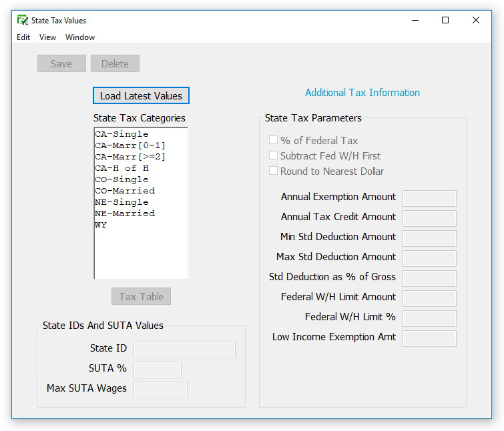This screenshot has width=504, height=431.
Task: Click the Low Income Exemption Amt field
Action: [x=429, y=338]
